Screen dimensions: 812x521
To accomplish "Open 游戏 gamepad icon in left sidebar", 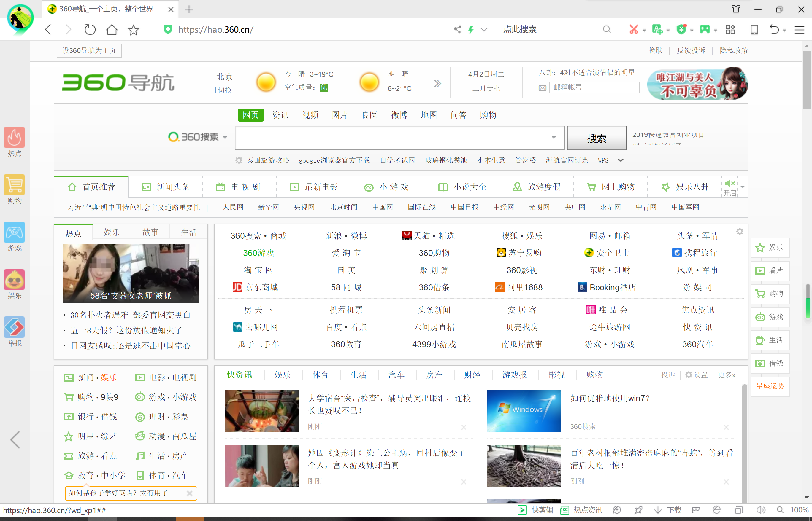I will (14, 232).
